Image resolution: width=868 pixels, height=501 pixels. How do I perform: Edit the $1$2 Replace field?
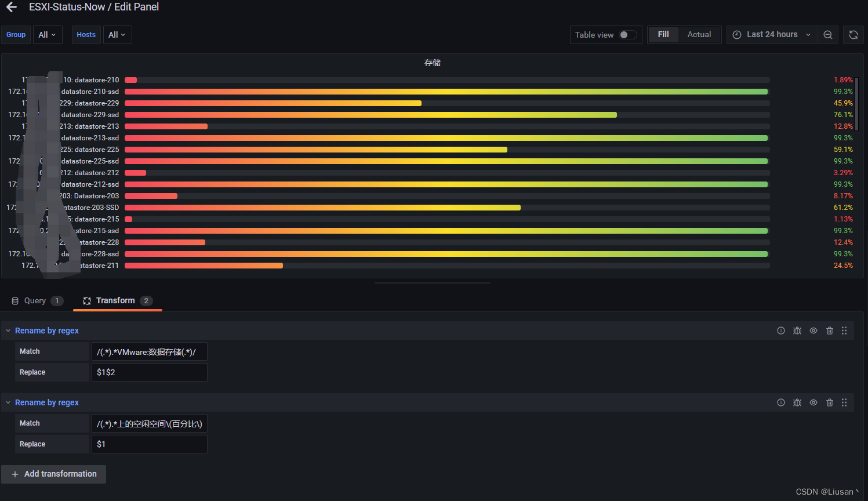149,372
